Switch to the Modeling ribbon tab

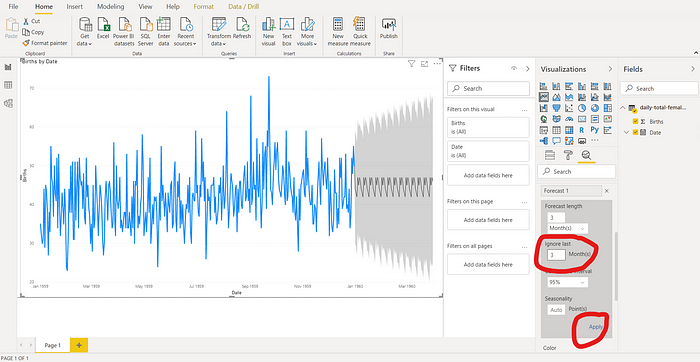111,7
